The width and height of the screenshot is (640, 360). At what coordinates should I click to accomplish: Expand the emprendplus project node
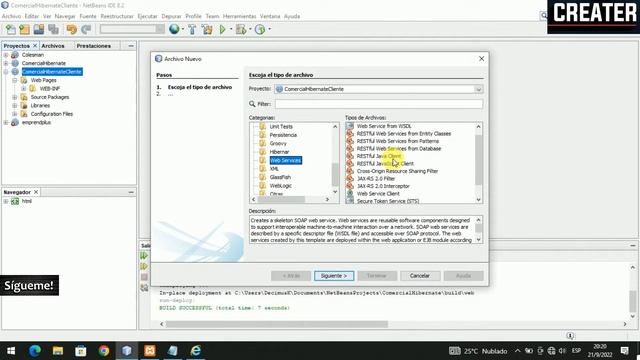pos(6,122)
